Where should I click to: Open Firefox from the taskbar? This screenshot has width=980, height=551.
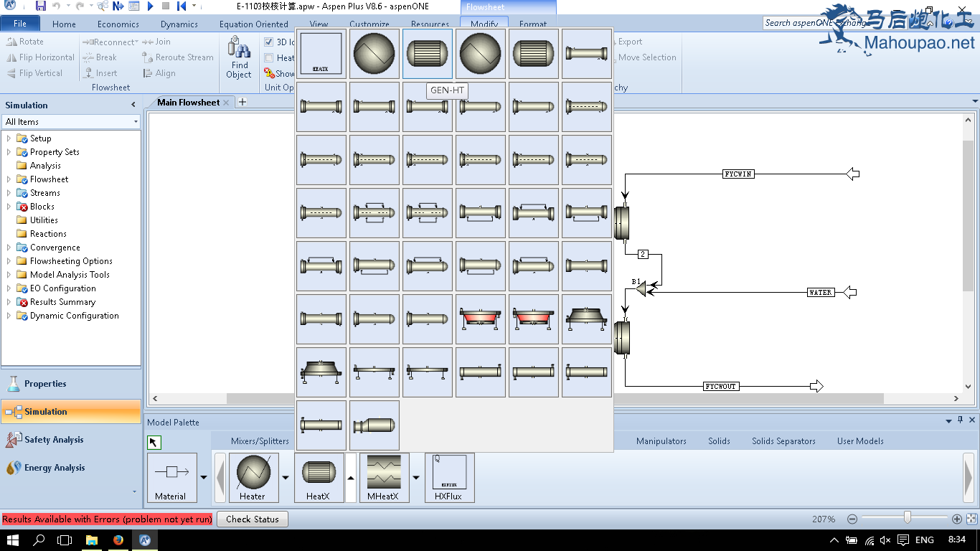click(x=118, y=540)
